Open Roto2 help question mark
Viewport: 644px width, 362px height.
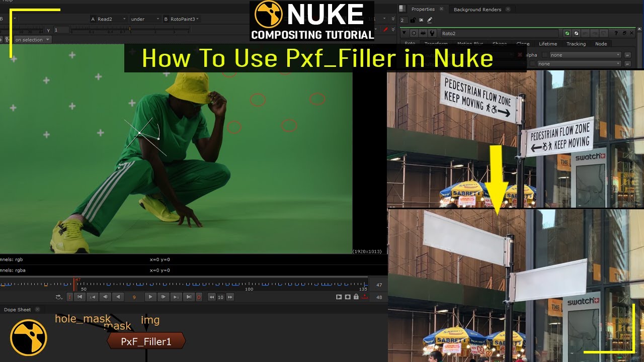616,33
